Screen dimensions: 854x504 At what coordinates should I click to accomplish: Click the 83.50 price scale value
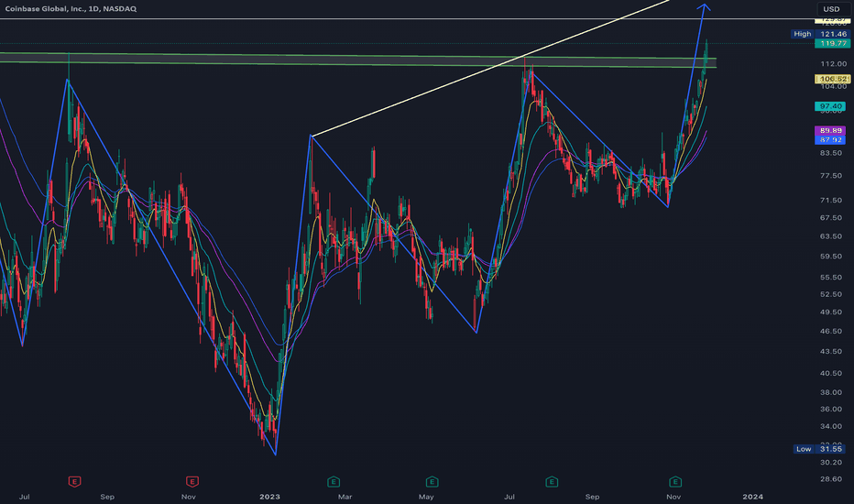point(831,153)
